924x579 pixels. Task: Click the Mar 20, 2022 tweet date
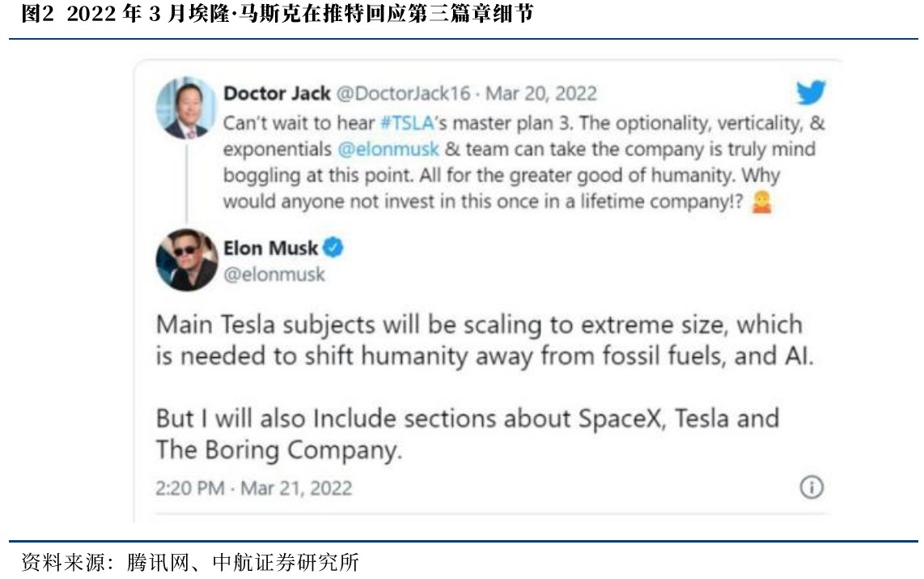(x=540, y=93)
